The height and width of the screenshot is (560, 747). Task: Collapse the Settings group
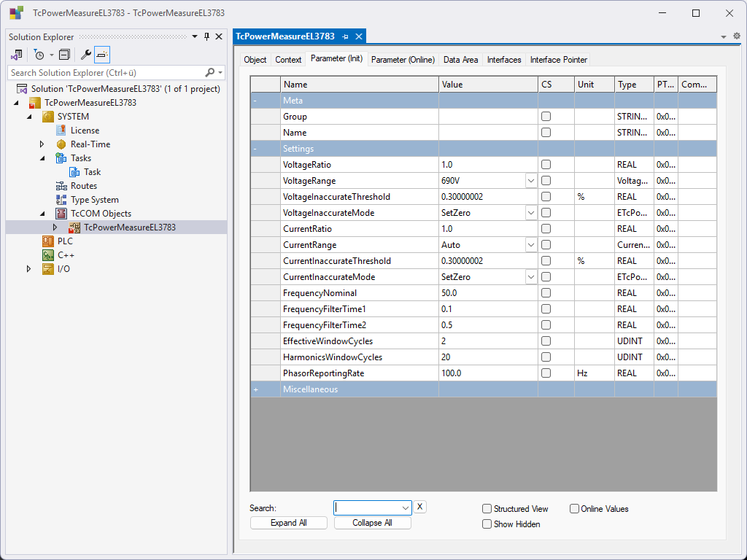255,149
